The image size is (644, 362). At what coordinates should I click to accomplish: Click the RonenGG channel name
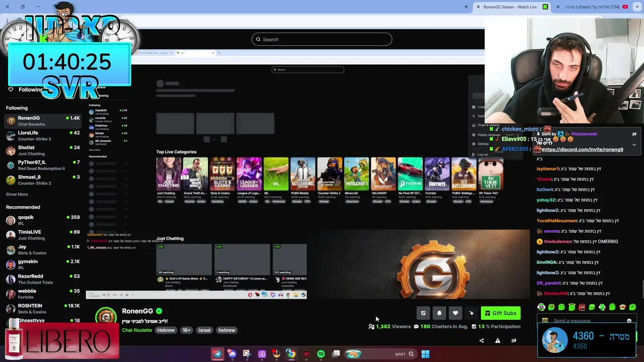(137, 311)
